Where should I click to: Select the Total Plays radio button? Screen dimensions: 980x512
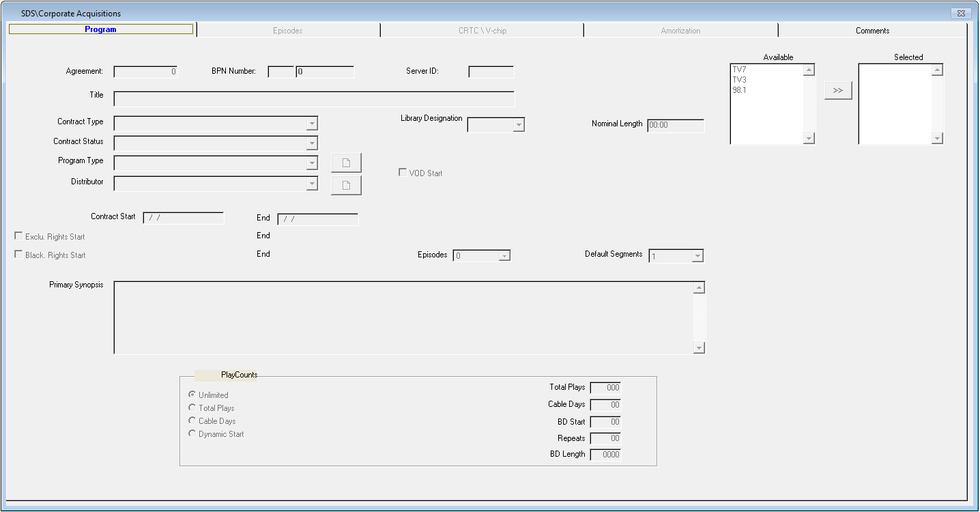(x=192, y=408)
